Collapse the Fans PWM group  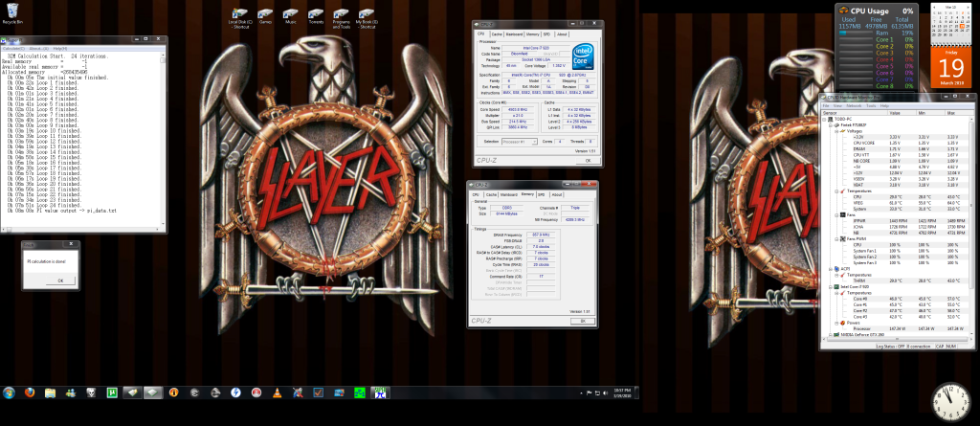click(x=835, y=239)
